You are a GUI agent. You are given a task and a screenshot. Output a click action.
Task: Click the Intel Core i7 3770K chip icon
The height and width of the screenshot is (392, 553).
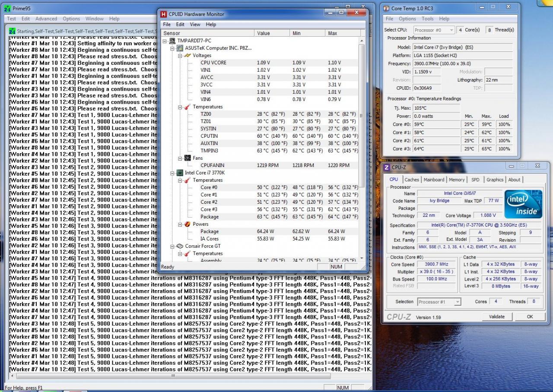pos(180,173)
